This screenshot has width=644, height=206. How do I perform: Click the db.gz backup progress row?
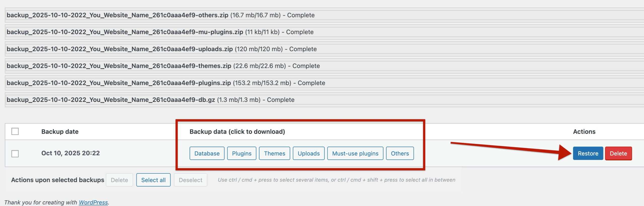tap(150, 100)
